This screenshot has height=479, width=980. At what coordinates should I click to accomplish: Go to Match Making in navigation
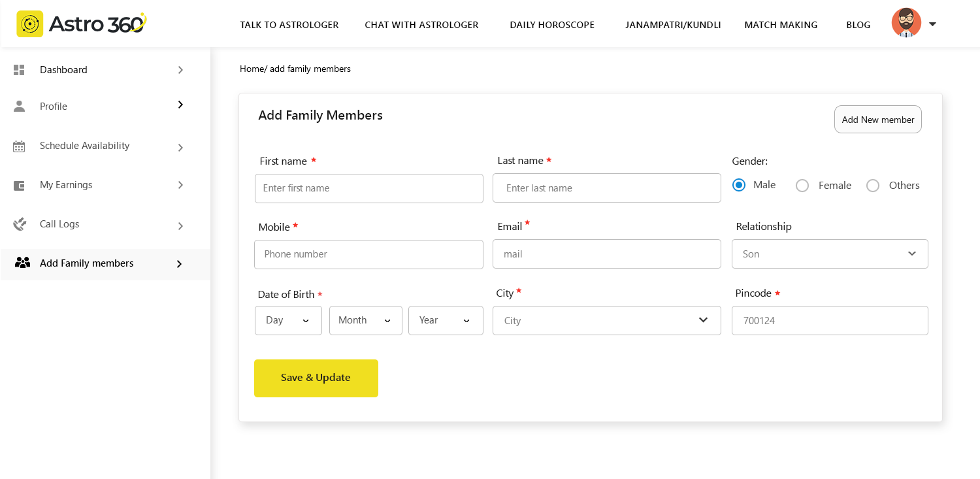[x=781, y=25]
